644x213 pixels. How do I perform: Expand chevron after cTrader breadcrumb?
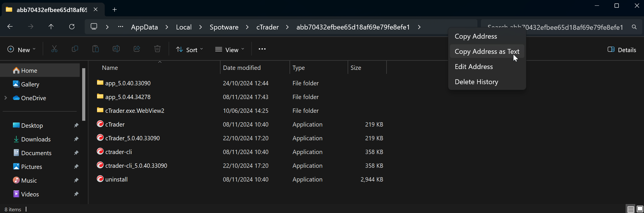[287, 27]
